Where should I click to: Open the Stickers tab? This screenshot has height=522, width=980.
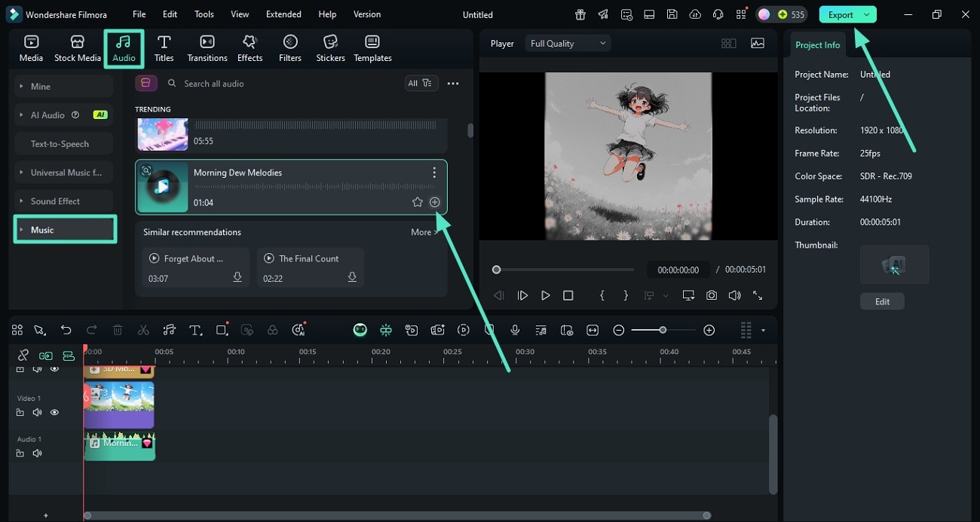tap(330, 48)
